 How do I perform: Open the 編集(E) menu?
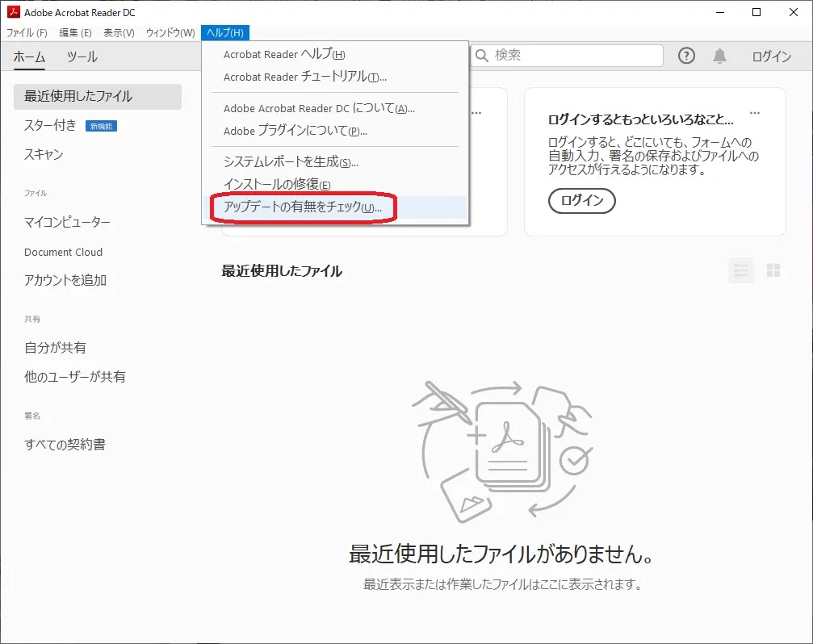tap(75, 32)
